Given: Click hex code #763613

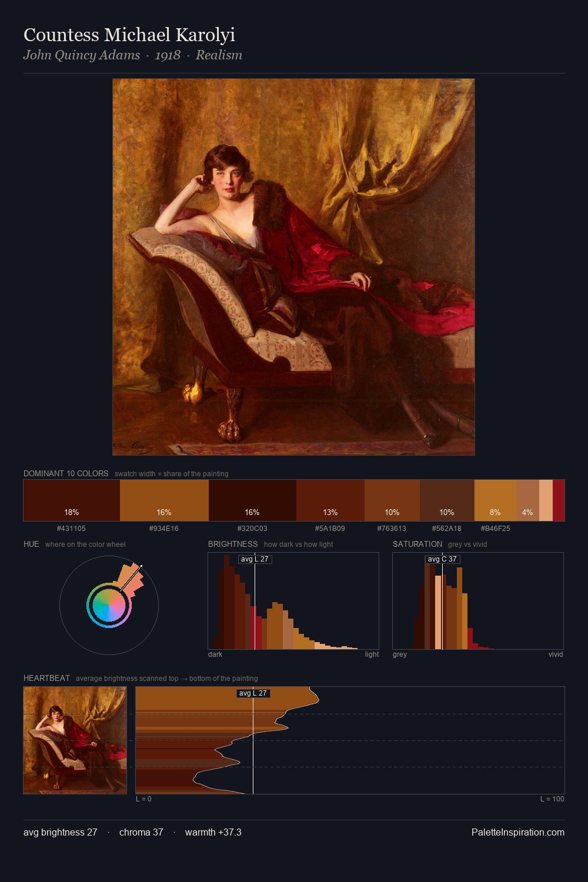Looking at the screenshot, I should point(392,529).
